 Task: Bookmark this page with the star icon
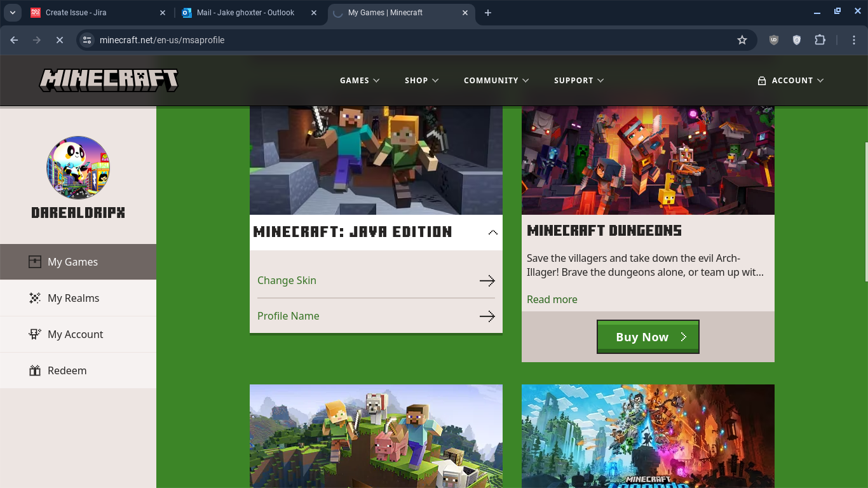coord(742,40)
